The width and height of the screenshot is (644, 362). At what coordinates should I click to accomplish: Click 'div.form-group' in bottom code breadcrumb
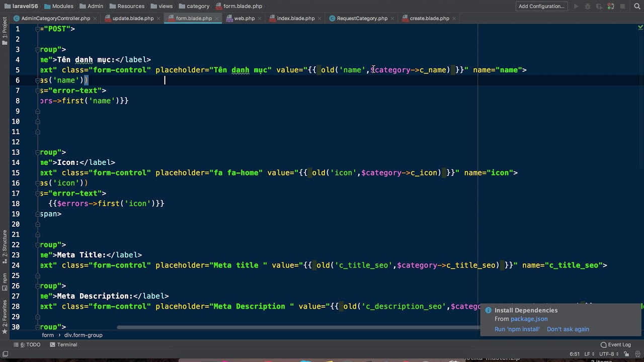point(84,335)
